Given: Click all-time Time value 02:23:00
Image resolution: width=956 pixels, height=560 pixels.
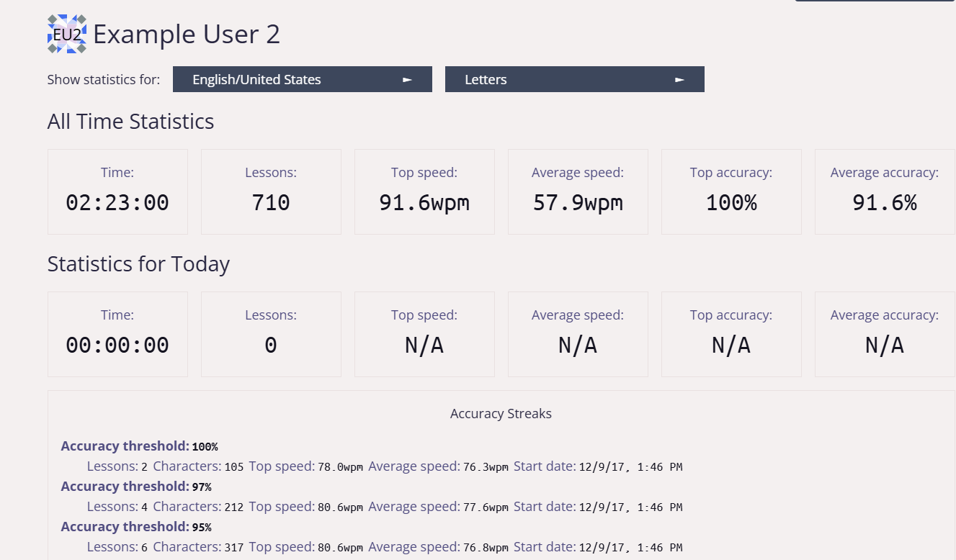Looking at the screenshot, I should (x=117, y=203).
